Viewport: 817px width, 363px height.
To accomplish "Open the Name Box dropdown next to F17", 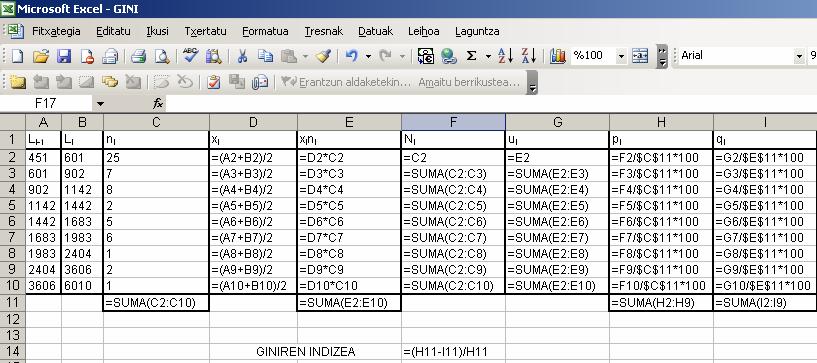I will (x=100, y=104).
